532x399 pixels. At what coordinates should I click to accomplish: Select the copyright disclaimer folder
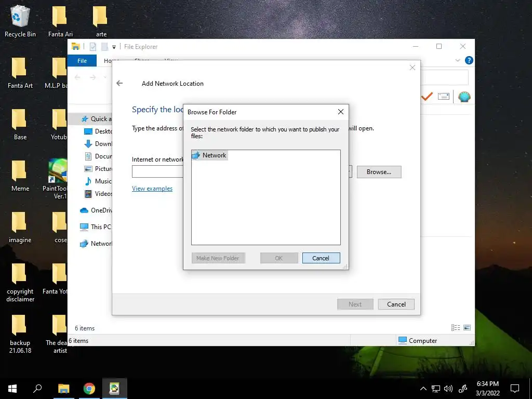point(20,282)
